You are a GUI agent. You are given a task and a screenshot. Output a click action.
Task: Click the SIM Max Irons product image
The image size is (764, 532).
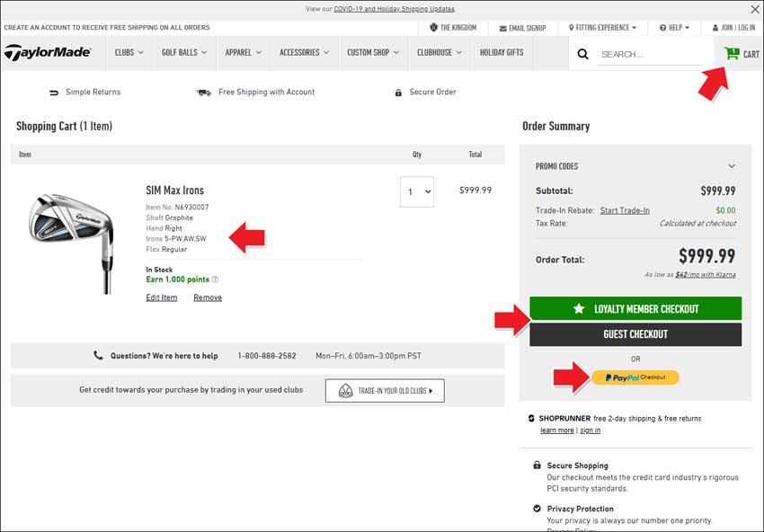[x=71, y=244]
